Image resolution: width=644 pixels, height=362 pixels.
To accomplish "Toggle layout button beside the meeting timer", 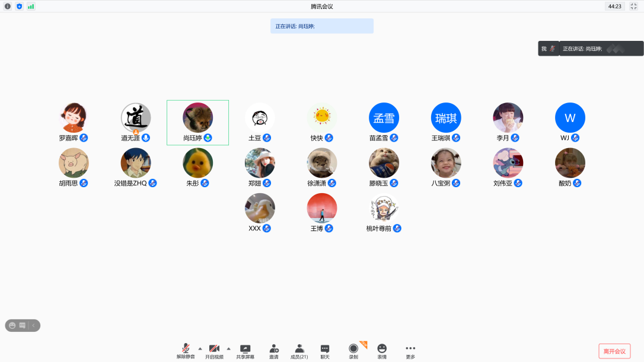I will (633, 7).
